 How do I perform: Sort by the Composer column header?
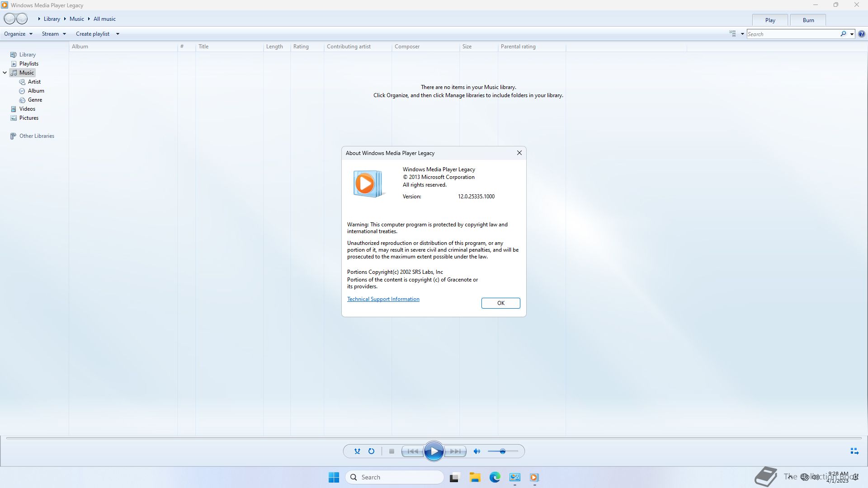425,47
